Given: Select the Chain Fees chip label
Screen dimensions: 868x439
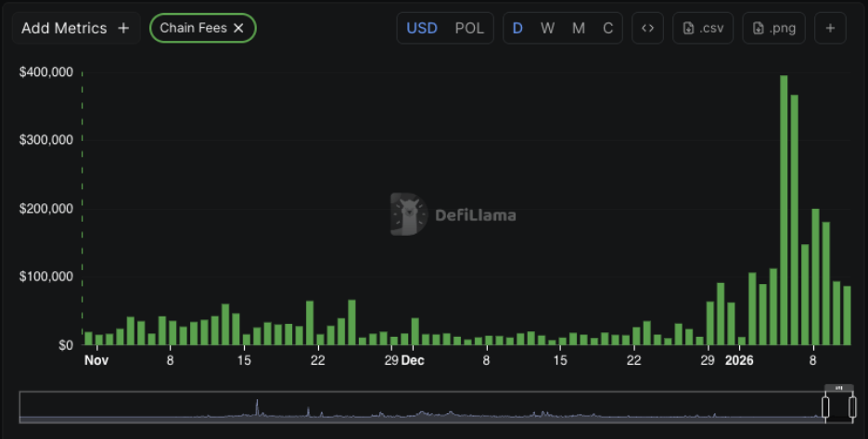Looking at the screenshot, I should pos(193,28).
